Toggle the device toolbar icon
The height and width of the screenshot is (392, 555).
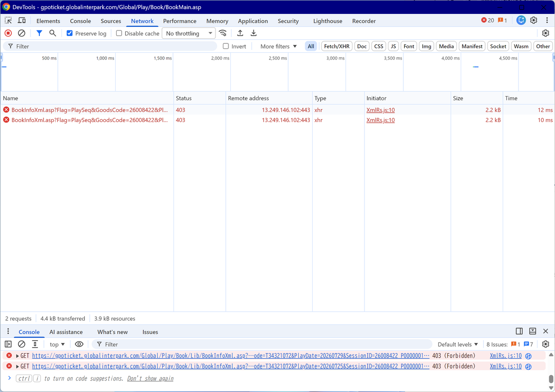coord(22,20)
